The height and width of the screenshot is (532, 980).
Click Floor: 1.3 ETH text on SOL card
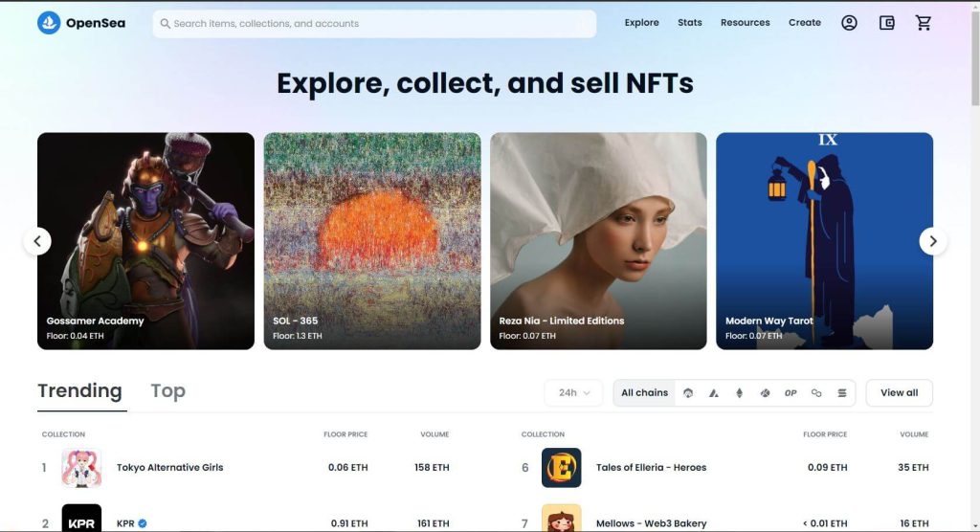click(x=298, y=337)
